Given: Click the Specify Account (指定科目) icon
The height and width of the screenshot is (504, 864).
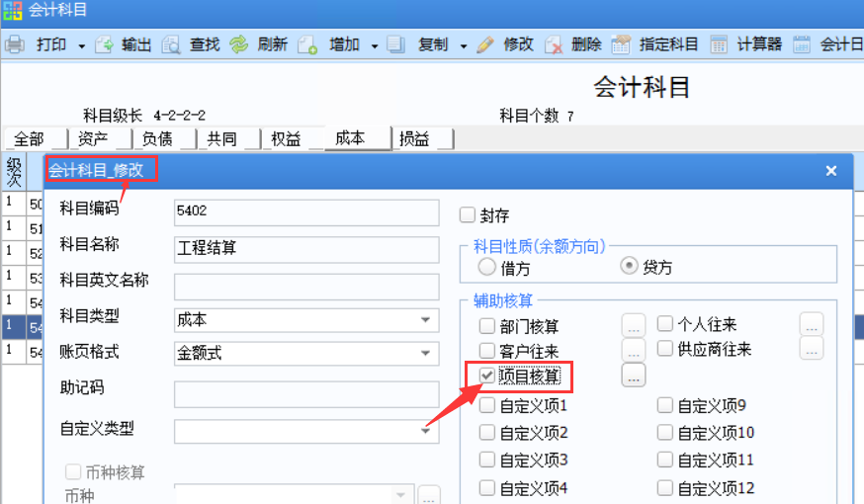Looking at the screenshot, I should pos(621,44).
